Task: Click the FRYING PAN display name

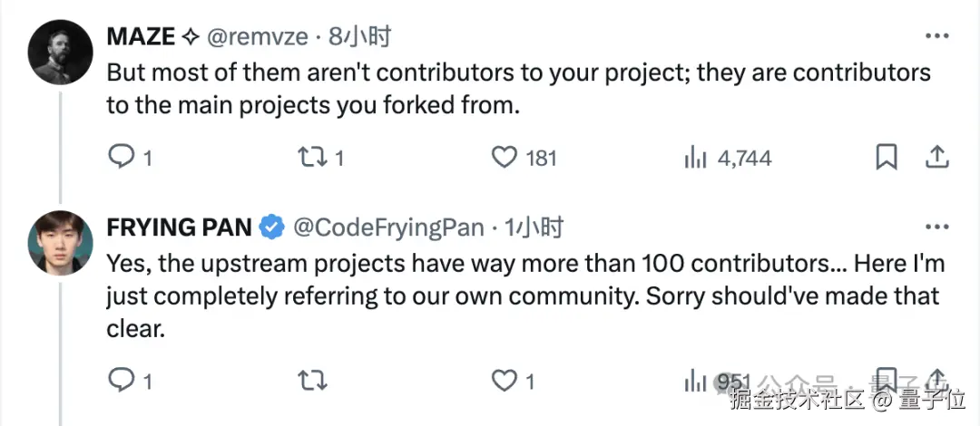Action: click(179, 228)
